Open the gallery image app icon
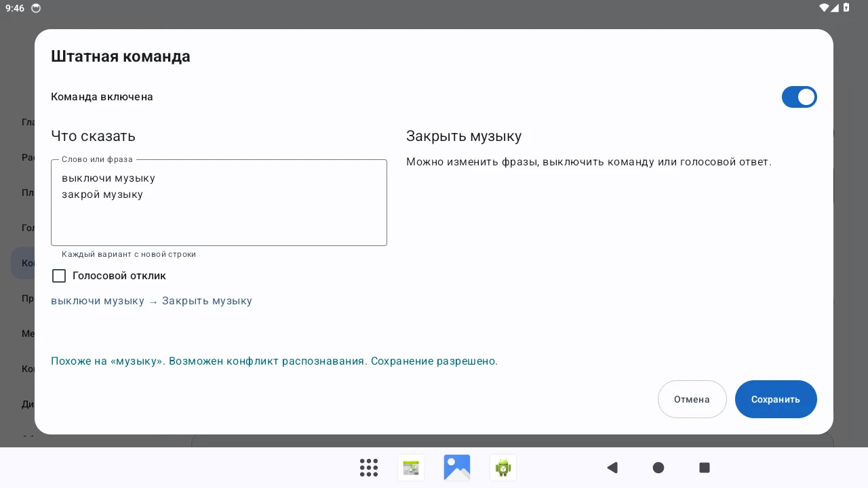Image resolution: width=868 pixels, height=488 pixels. click(457, 468)
